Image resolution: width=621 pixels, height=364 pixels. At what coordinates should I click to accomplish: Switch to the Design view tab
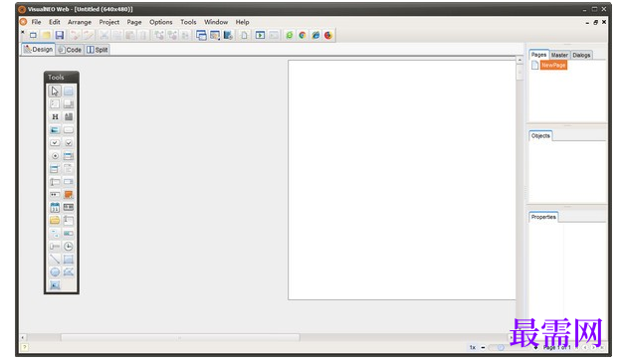pyautogui.click(x=38, y=50)
